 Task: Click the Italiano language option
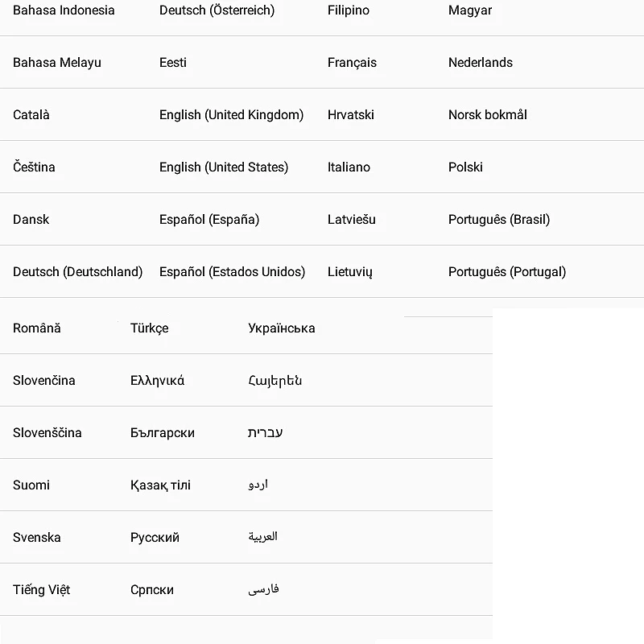point(349,167)
